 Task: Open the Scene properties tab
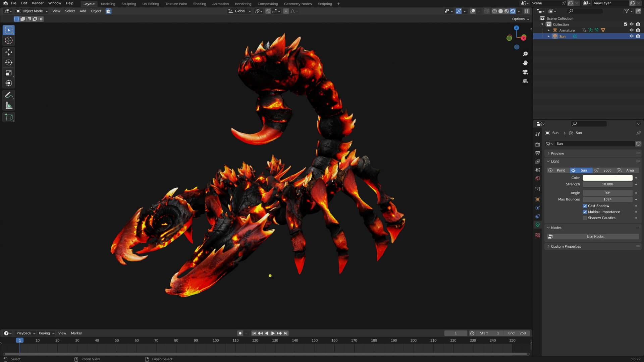point(538,170)
